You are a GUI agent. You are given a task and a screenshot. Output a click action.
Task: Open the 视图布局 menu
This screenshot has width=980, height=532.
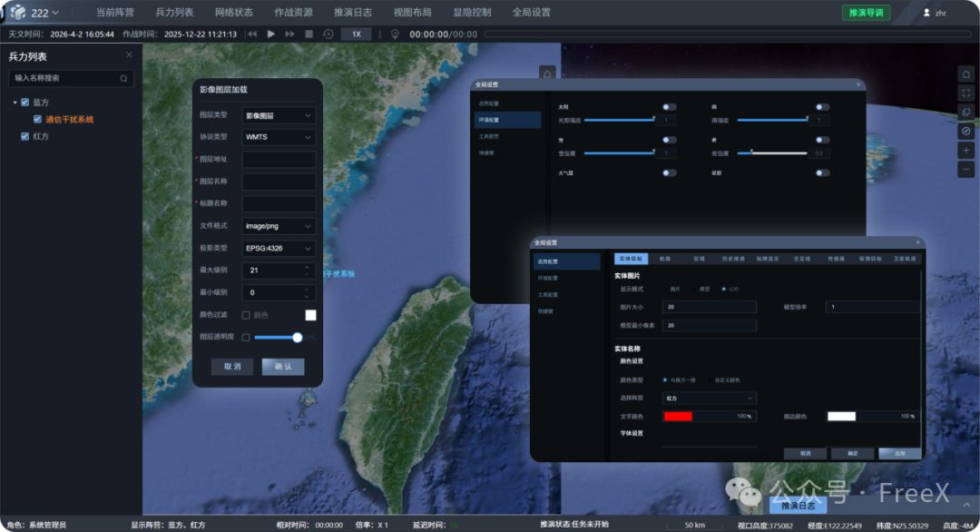pyautogui.click(x=413, y=12)
